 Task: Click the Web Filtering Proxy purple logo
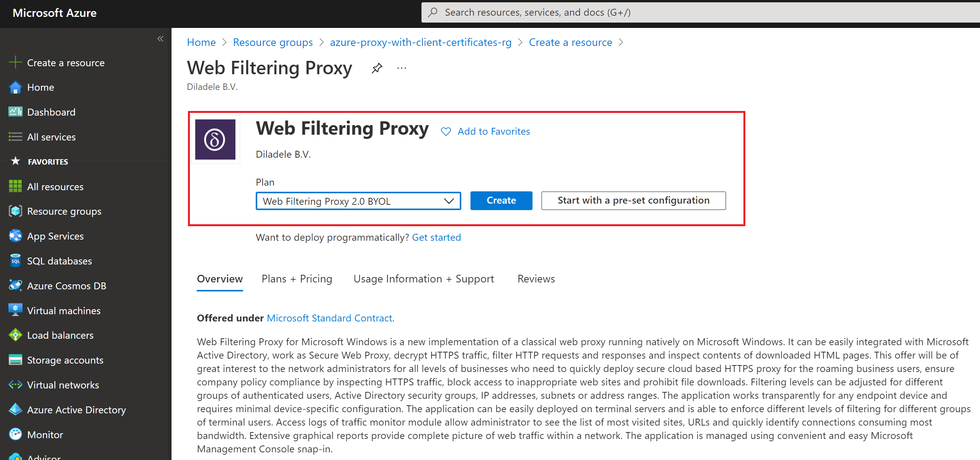215,139
